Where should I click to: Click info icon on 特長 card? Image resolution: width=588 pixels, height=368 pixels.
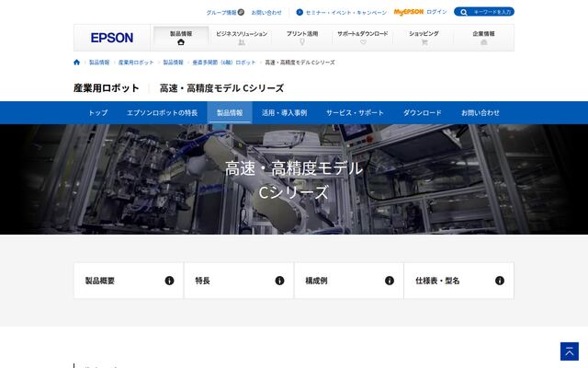pos(279,281)
